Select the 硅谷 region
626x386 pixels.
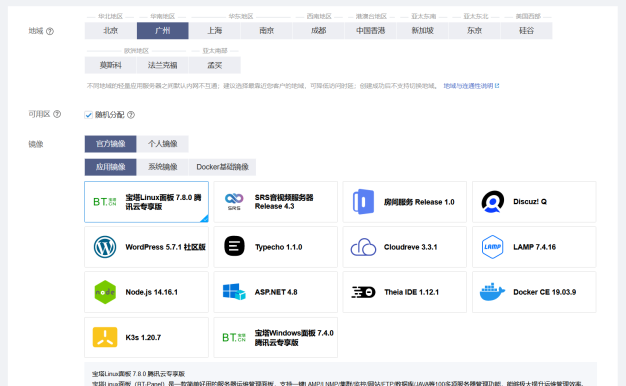(527, 31)
